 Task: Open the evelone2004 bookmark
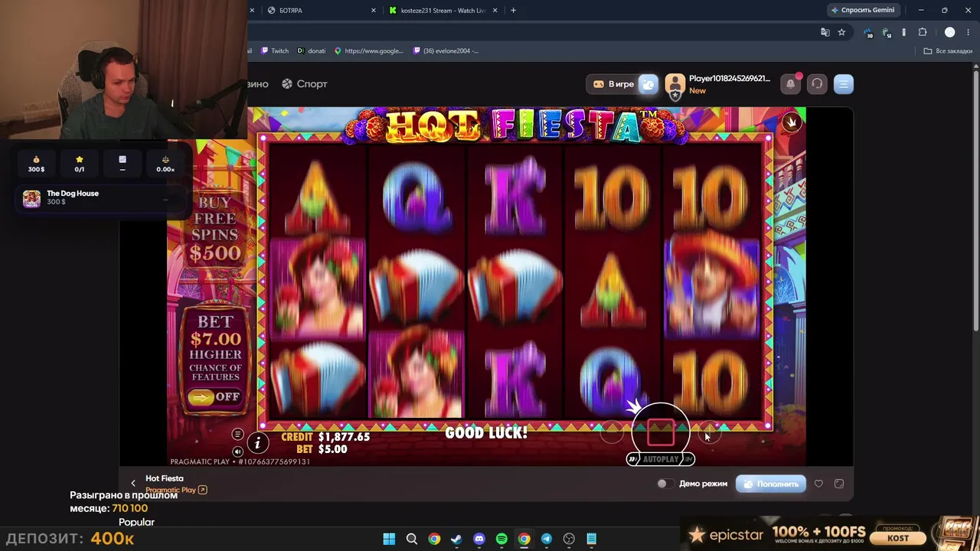pos(446,51)
